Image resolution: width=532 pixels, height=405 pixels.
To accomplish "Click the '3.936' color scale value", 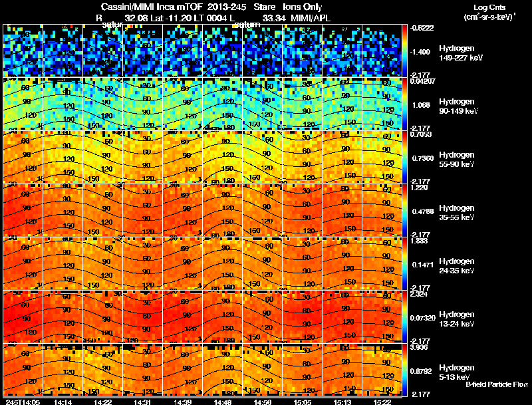I will coord(419,347).
